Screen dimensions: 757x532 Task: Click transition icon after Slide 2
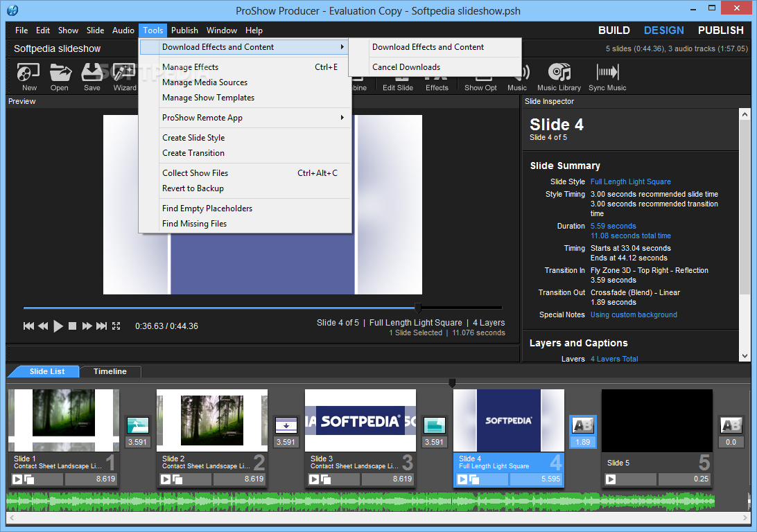(x=286, y=425)
